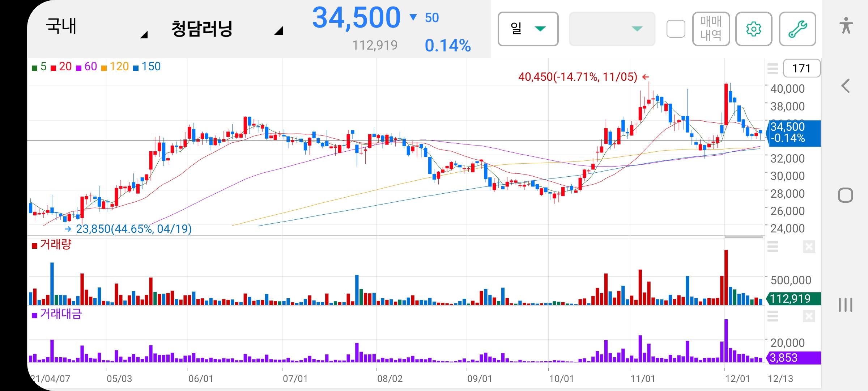Select the 150-day moving average legend
Viewport: 868px width, 391px height.
pos(147,67)
